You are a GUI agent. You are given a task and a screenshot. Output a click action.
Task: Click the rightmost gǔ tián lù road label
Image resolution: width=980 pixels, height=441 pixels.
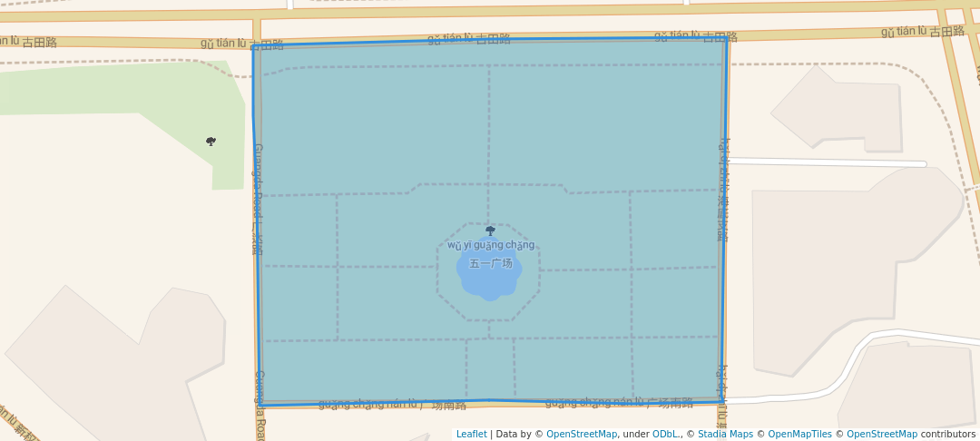(x=922, y=32)
